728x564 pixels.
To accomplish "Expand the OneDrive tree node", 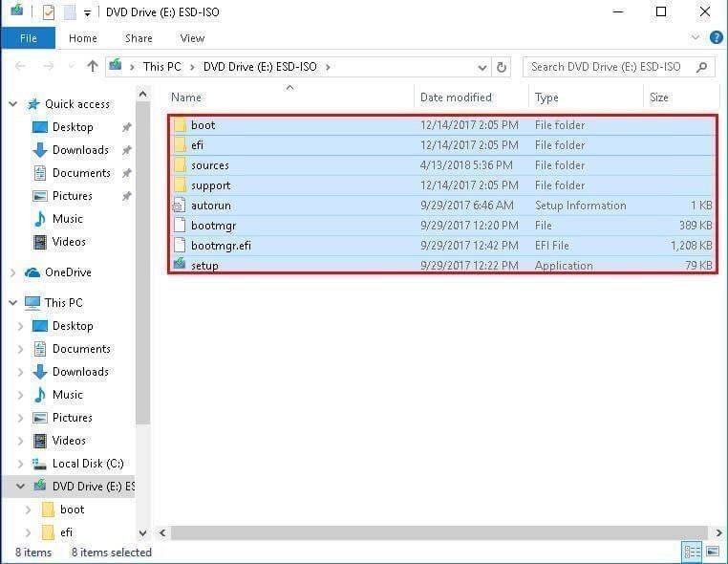I will pyautogui.click(x=13, y=272).
